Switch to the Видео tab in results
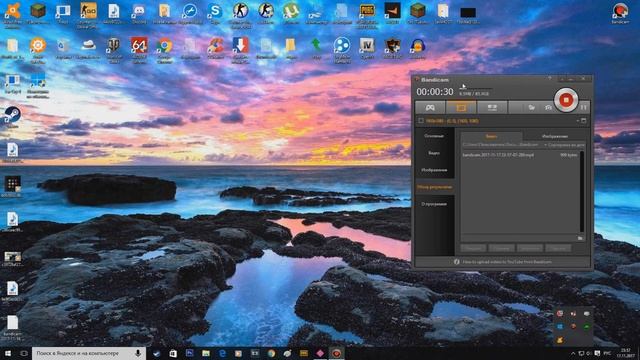 (x=491, y=136)
